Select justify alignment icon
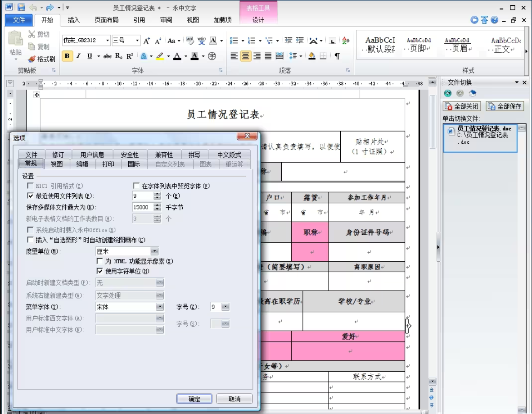532x414 pixels. (268, 56)
